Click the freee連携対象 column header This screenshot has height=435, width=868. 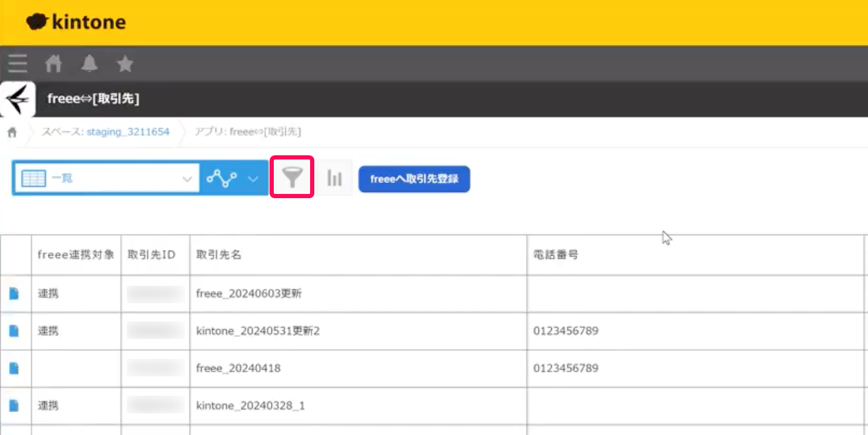(x=76, y=255)
